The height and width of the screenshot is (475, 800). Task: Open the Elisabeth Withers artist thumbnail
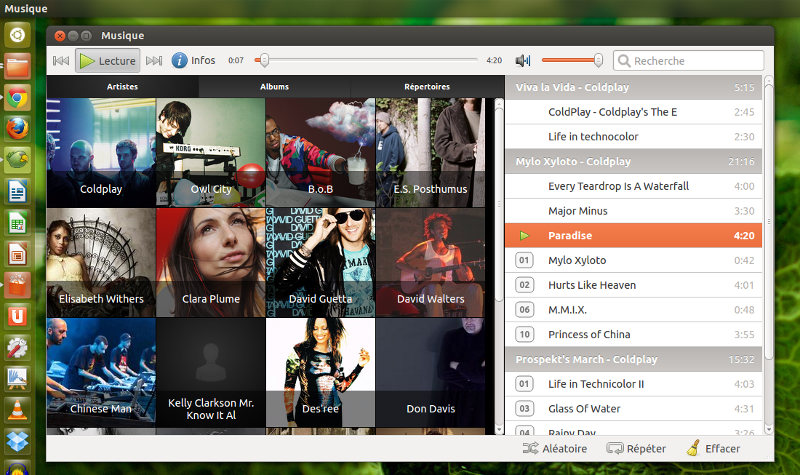(101, 262)
